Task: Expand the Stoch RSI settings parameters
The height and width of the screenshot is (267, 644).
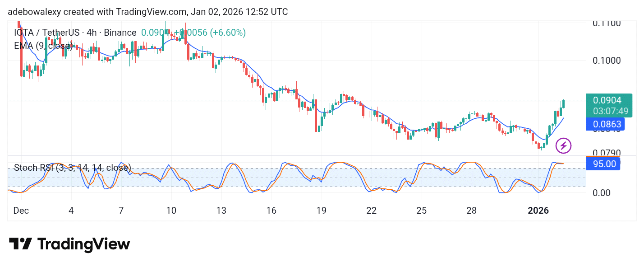Action: (92, 168)
